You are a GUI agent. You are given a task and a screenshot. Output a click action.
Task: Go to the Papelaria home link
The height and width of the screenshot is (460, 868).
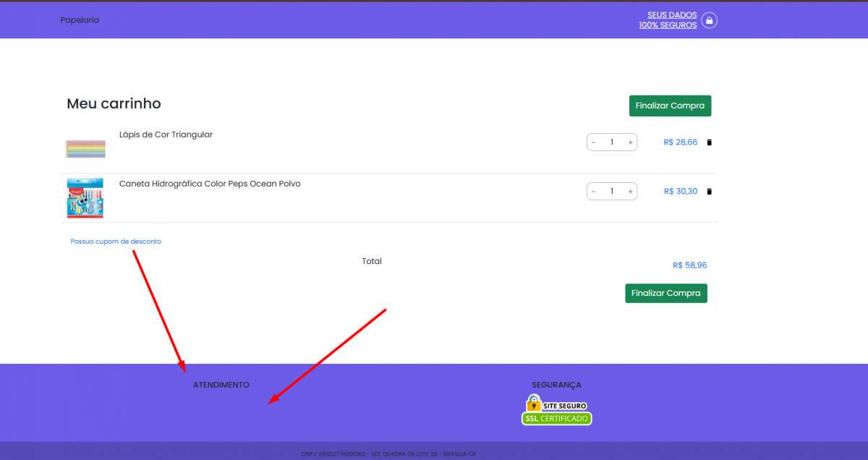[80, 20]
